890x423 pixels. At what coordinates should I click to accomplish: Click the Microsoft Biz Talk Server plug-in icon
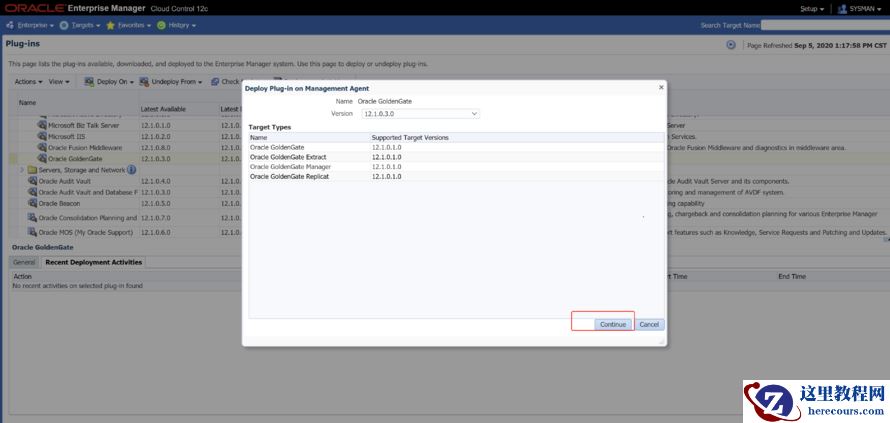coord(42,125)
